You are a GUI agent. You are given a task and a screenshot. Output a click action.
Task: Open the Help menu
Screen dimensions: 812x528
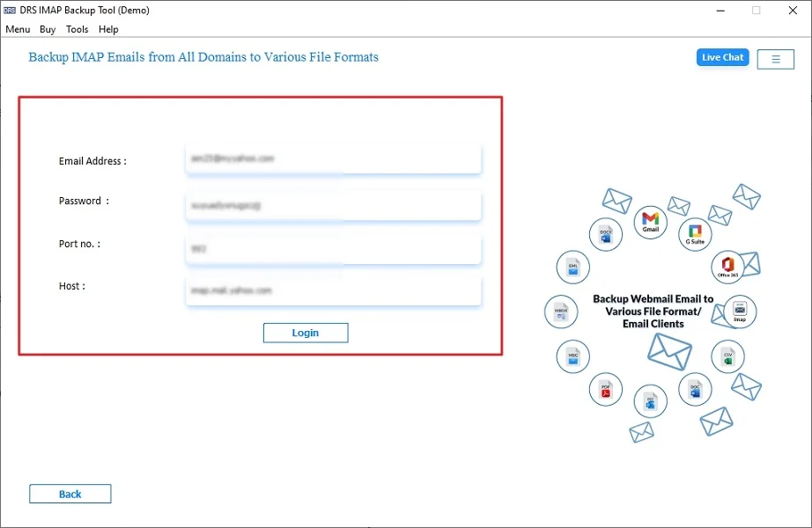coord(108,29)
